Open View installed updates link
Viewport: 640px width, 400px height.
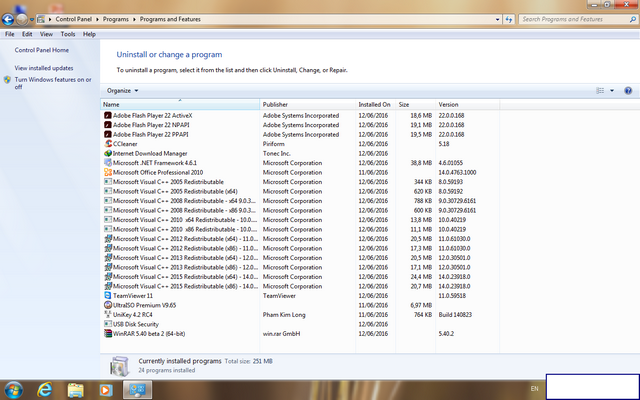(44, 68)
